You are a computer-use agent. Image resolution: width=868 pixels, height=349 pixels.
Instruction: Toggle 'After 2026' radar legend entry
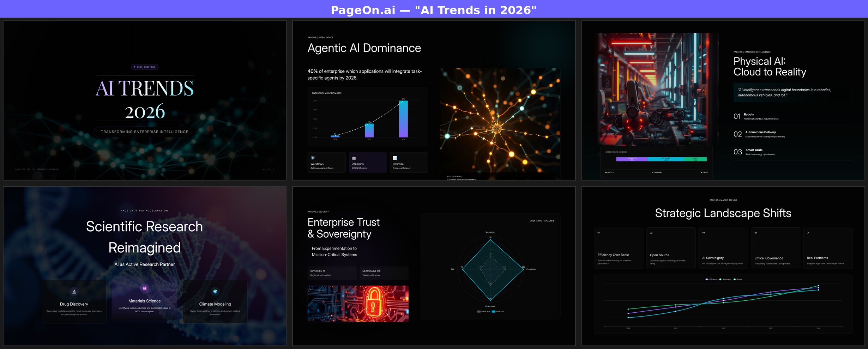[498, 312]
